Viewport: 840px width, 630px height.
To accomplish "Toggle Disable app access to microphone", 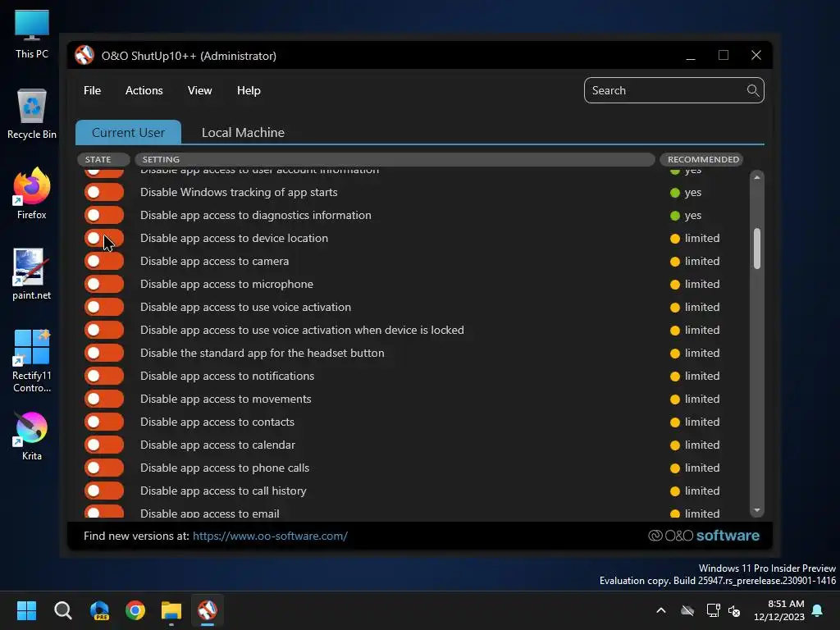I will [104, 284].
